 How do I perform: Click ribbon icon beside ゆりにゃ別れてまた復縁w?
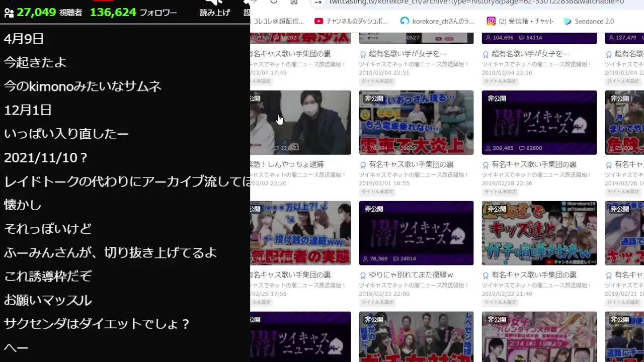[363, 275]
